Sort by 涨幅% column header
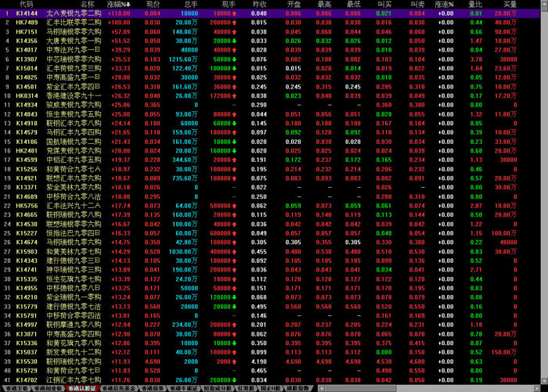The image size is (548, 392). tap(119, 5)
